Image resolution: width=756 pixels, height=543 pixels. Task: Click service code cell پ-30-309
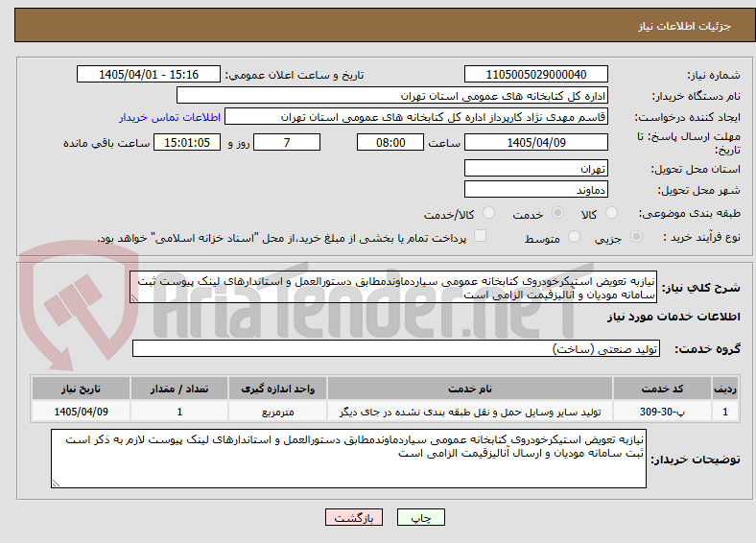(663, 412)
